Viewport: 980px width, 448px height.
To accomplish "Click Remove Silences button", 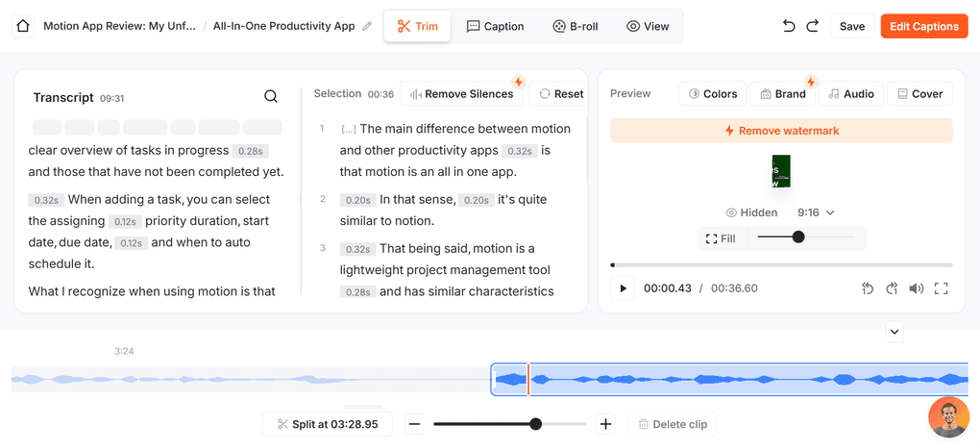I will (x=462, y=94).
